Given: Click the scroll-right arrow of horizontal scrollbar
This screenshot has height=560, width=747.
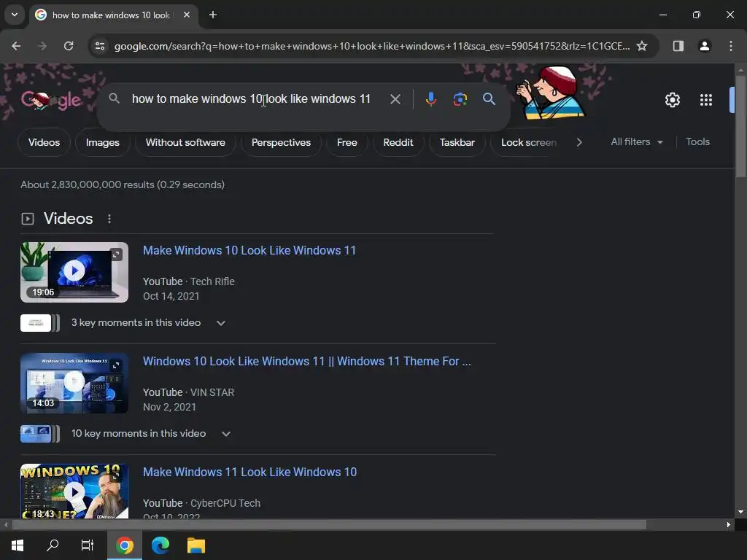Looking at the screenshot, I should click(729, 525).
